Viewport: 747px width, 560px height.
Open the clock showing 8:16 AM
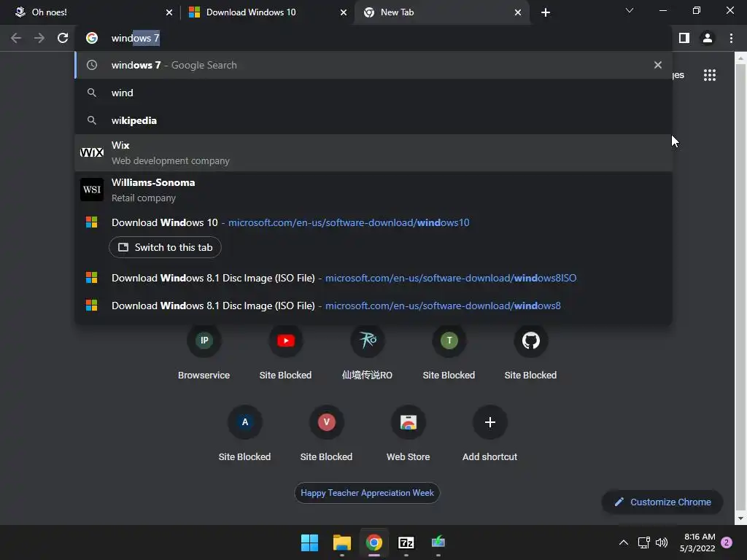697,542
